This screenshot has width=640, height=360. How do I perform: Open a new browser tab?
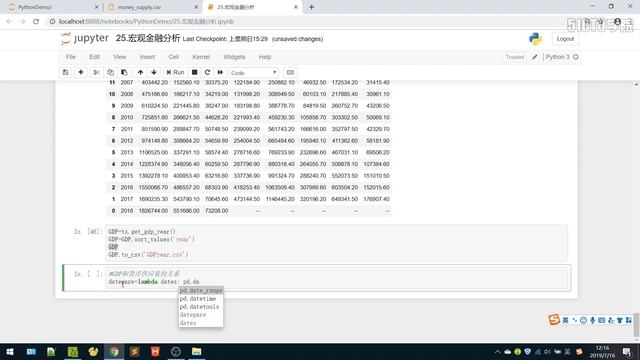(x=311, y=7)
